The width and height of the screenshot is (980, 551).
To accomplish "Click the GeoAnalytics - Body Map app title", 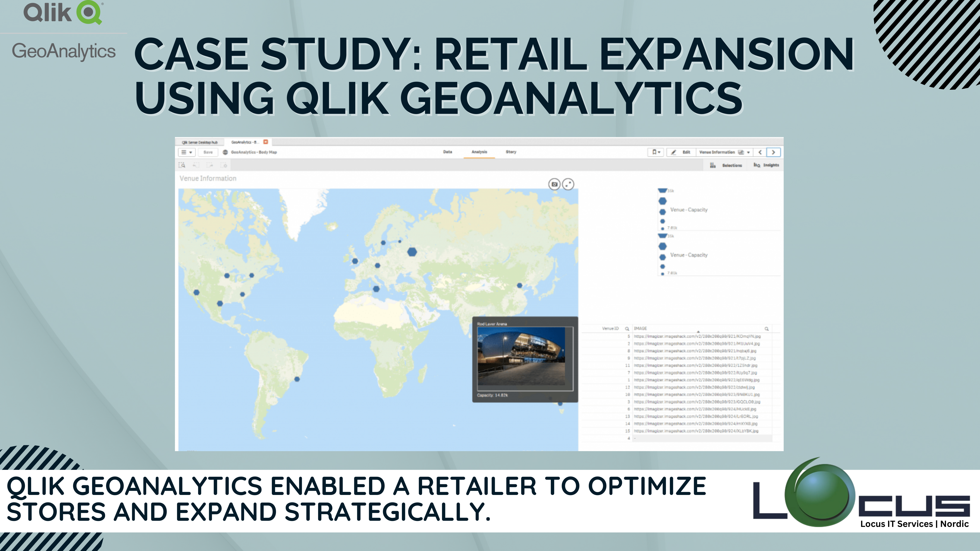I will pyautogui.click(x=254, y=152).
